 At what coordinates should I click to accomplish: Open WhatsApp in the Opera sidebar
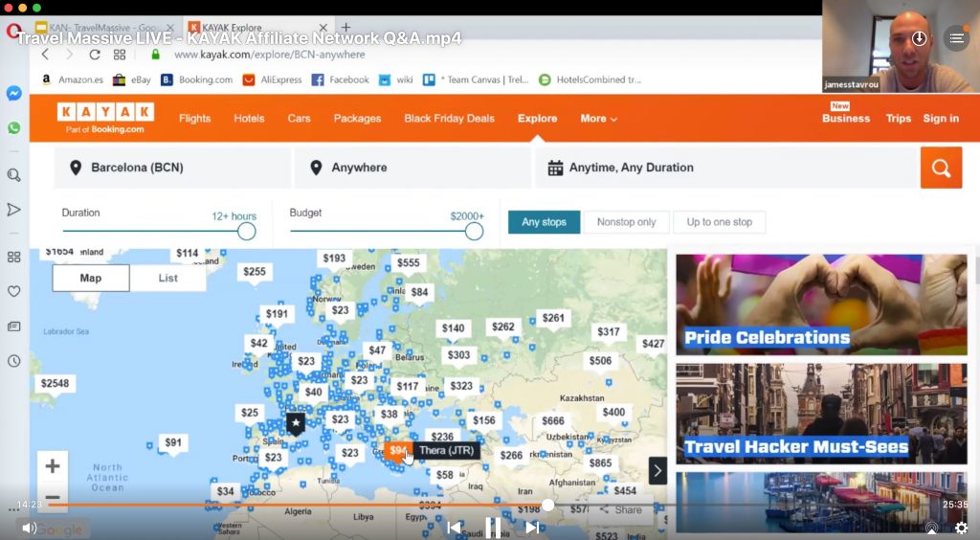pos(13,128)
